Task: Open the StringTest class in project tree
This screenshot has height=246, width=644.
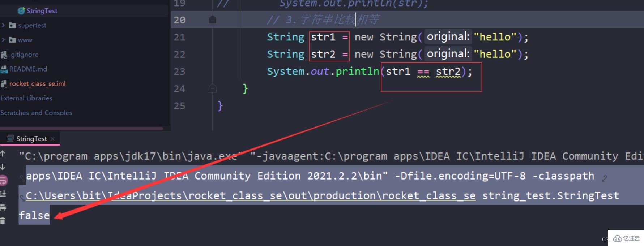Action: (x=42, y=11)
